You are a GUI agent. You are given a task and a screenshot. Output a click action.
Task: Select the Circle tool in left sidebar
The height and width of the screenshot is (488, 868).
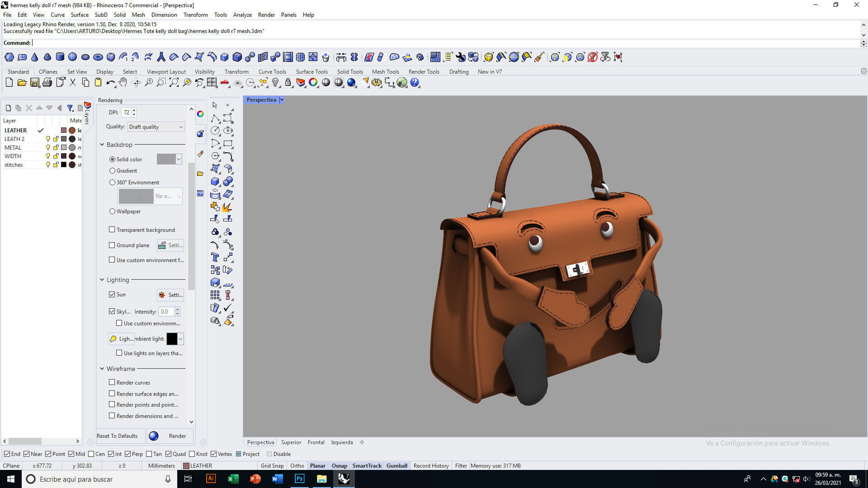click(215, 131)
